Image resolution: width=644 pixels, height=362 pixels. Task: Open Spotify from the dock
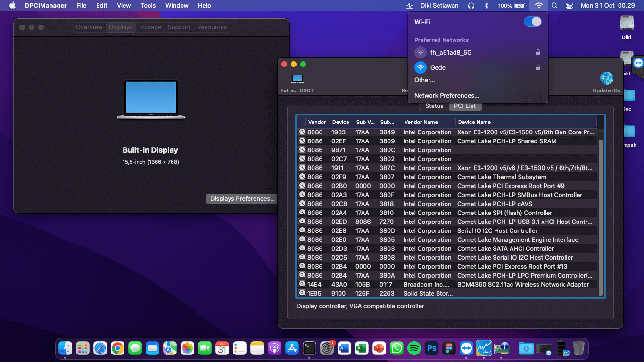click(x=414, y=348)
